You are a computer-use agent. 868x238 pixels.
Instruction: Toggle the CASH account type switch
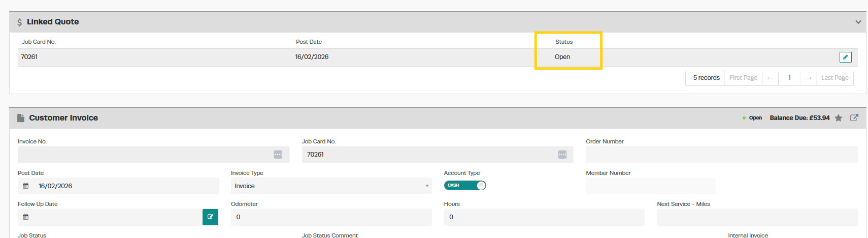click(x=465, y=185)
